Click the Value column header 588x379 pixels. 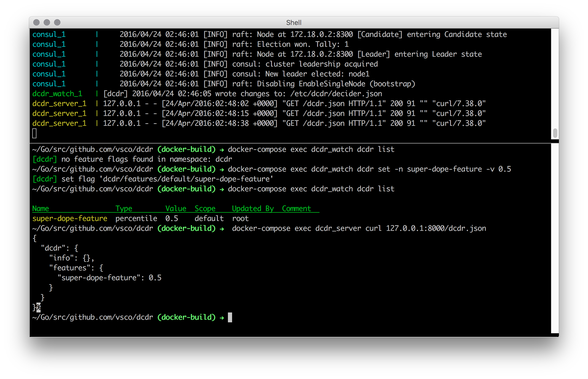click(176, 208)
